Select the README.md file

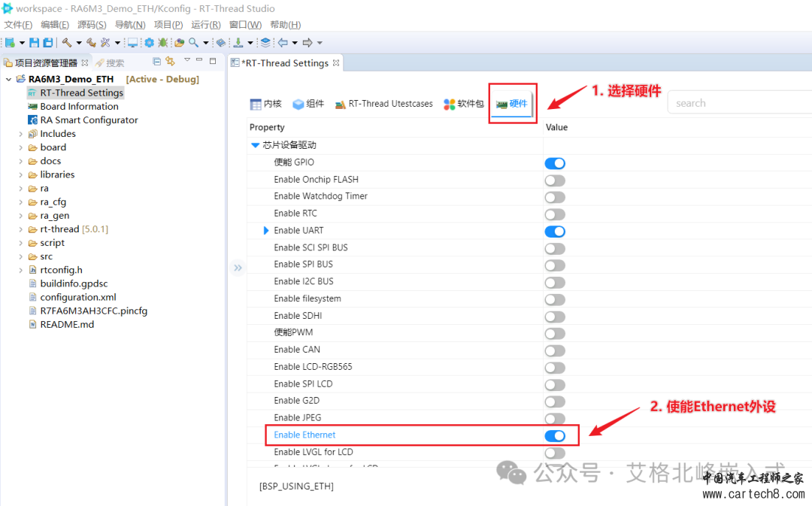click(x=61, y=325)
